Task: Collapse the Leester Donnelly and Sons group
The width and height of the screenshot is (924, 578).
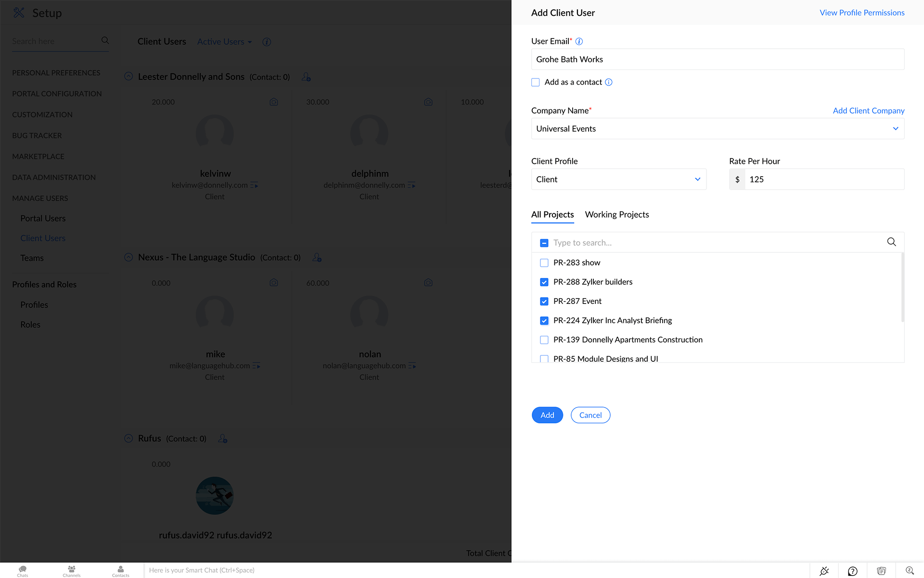Action: [128, 76]
